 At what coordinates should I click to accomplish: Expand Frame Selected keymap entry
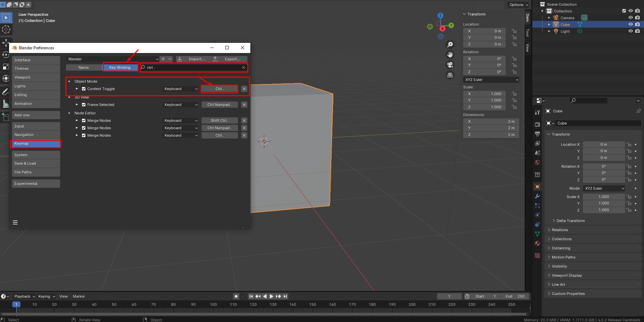pos(77,105)
